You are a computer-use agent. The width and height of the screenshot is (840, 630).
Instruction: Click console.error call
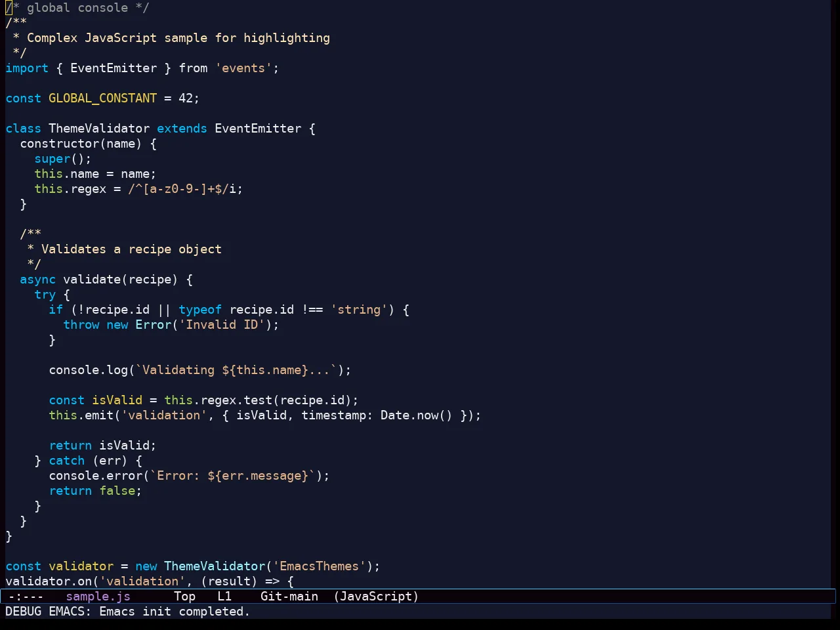click(x=96, y=476)
